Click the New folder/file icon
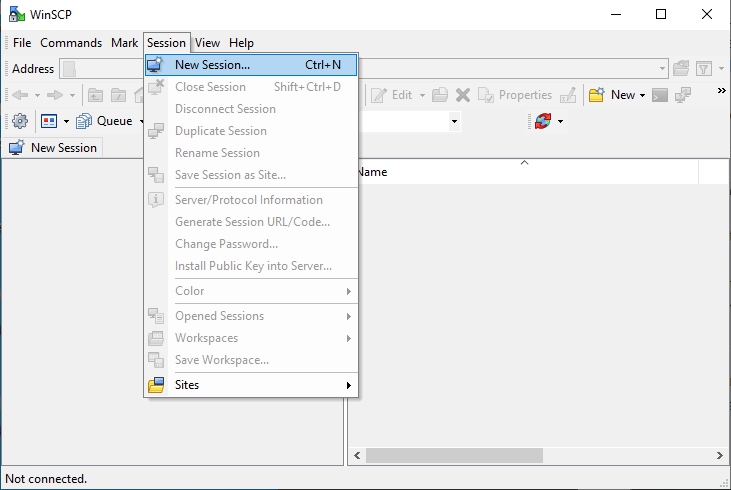731x490 pixels. click(x=597, y=95)
